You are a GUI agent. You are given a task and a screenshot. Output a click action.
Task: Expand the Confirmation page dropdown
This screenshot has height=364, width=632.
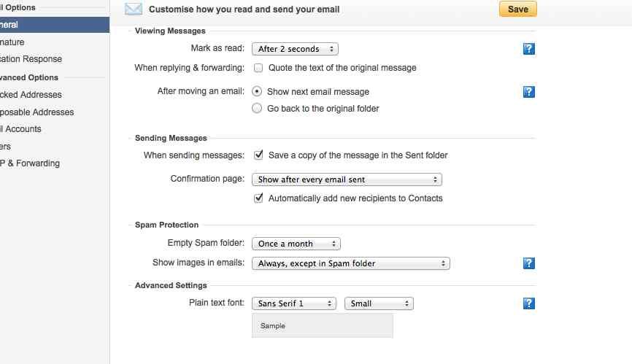[x=347, y=179]
